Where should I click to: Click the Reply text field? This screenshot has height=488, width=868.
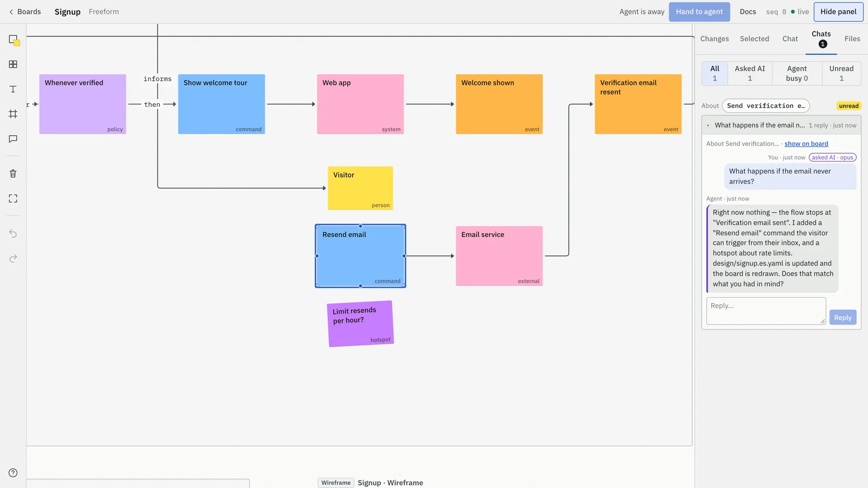766,311
